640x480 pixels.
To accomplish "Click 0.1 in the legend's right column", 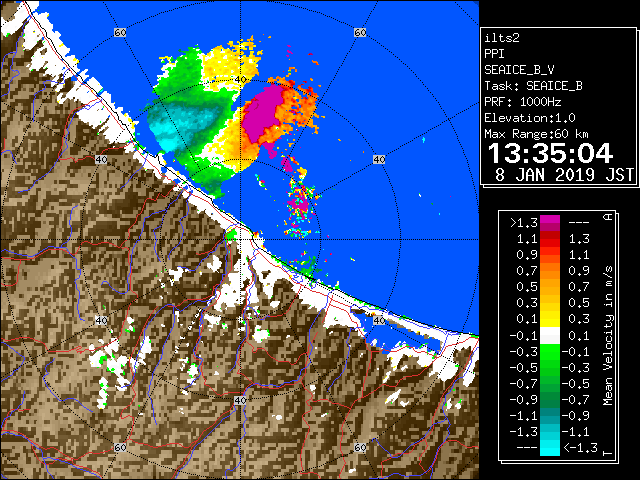I will pyautogui.click(x=579, y=336).
